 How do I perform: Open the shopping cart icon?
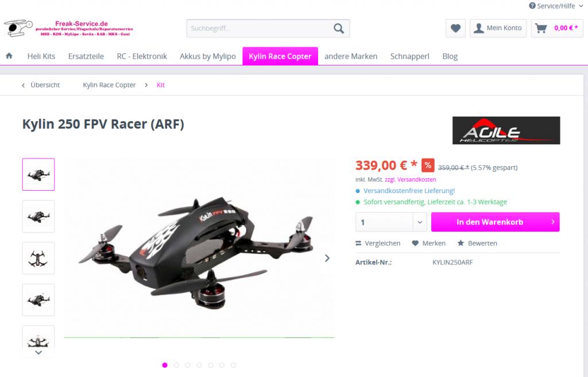click(x=541, y=28)
